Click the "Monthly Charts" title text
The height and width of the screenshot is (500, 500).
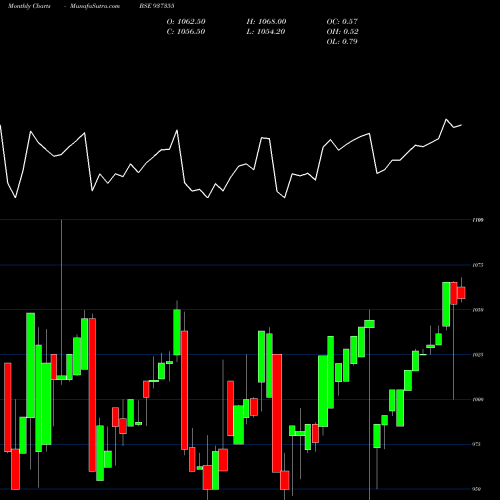point(29,6)
